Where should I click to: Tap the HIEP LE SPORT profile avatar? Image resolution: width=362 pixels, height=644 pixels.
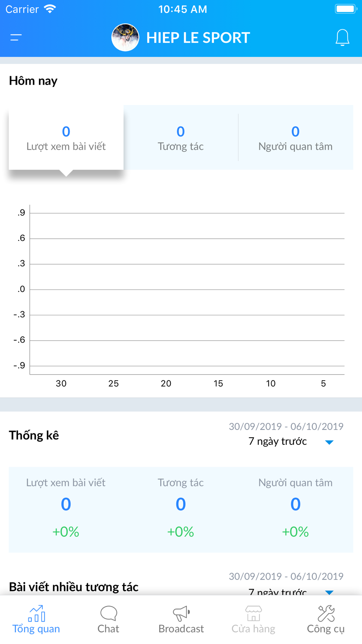(x=125, y=37)
